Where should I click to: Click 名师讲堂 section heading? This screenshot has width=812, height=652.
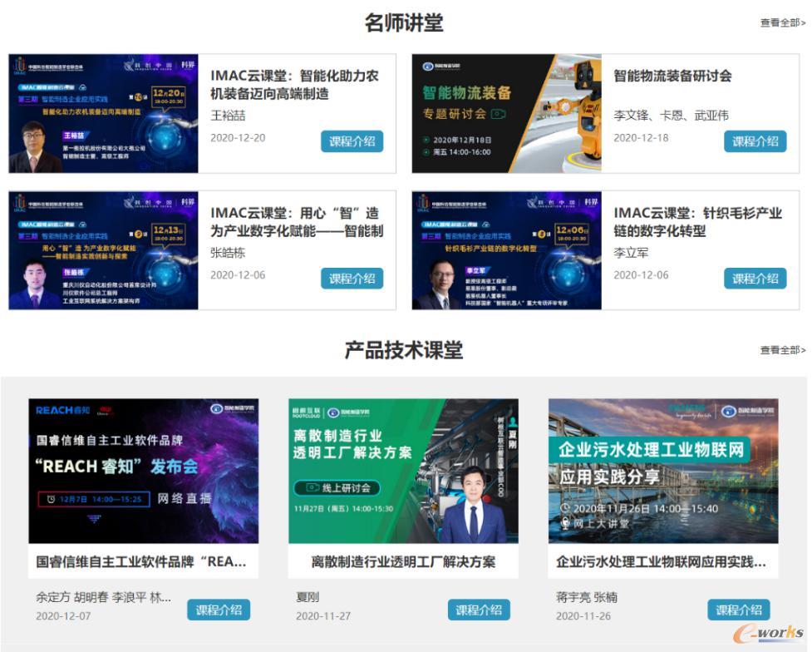coord(404,22)
